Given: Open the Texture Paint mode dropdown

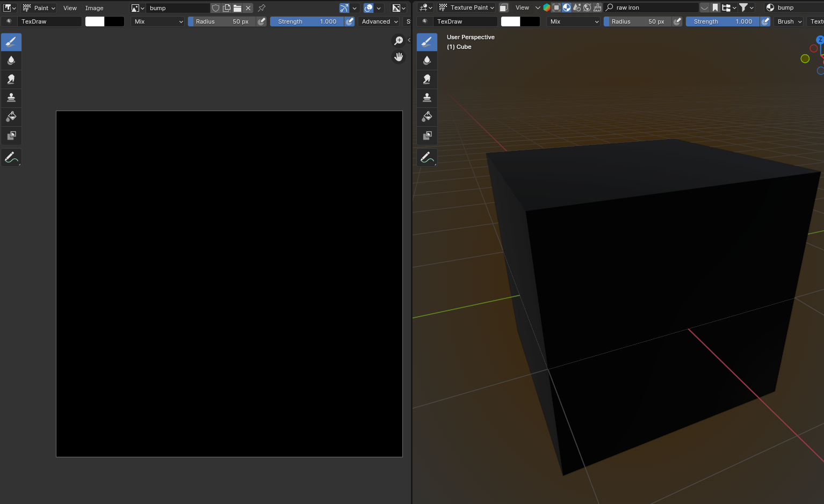Looking at the screenshot, I should tap(466, 8).
